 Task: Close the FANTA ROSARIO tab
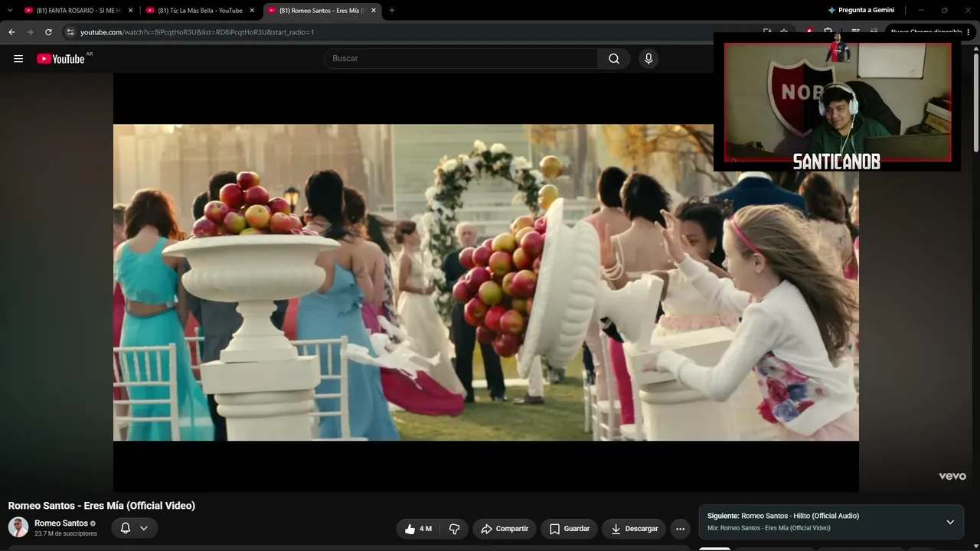point(130,11)
